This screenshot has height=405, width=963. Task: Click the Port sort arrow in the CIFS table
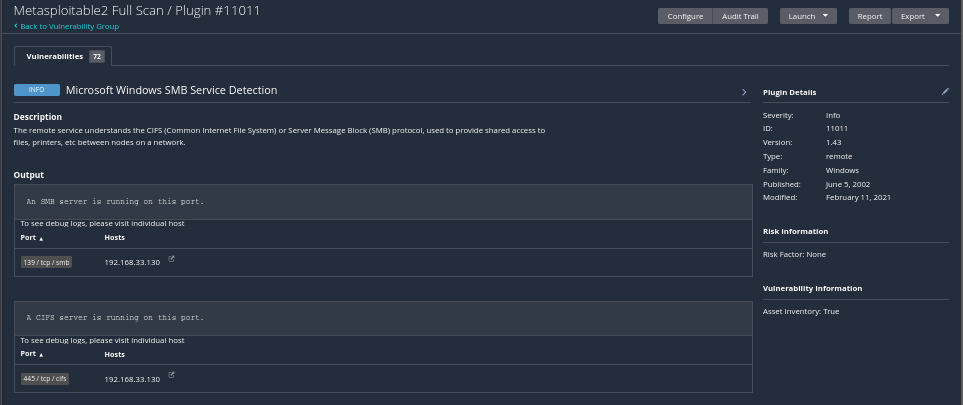pos(41,355)
